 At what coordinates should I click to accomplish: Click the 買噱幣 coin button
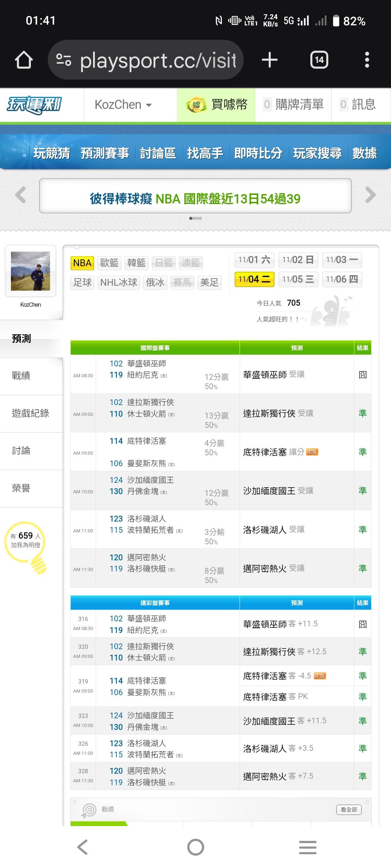tap(216, 105)
